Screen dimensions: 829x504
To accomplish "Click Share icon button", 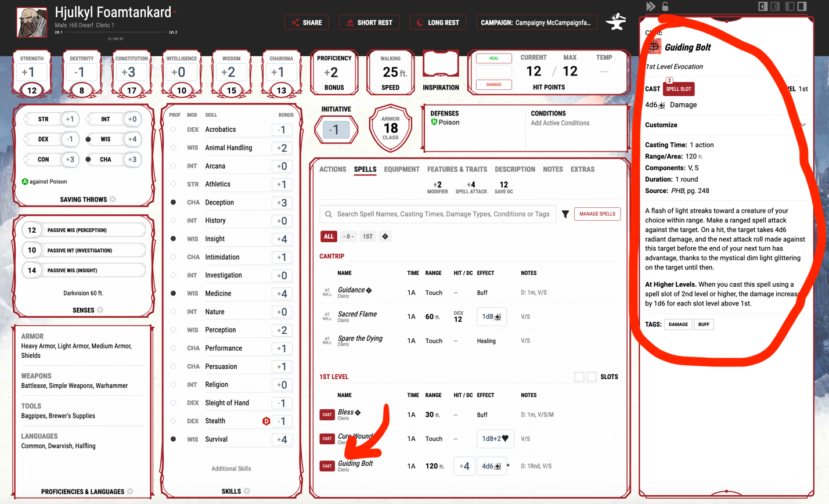I will coord(307,23).
